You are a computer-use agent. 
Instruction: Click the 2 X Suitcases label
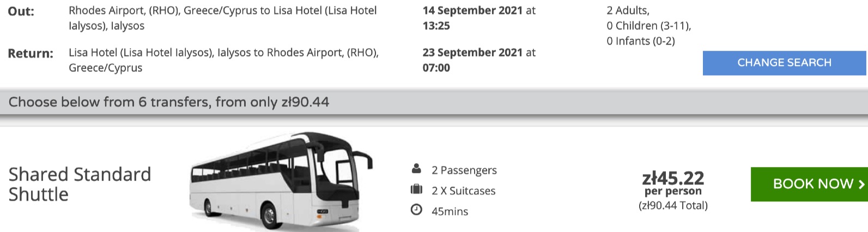point(464,191)
